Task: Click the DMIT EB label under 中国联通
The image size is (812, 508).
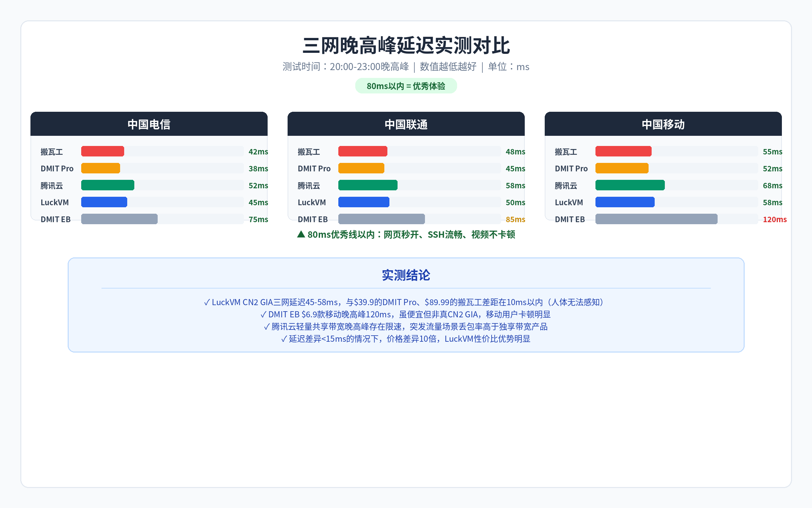Action: (x=313, y=219)
